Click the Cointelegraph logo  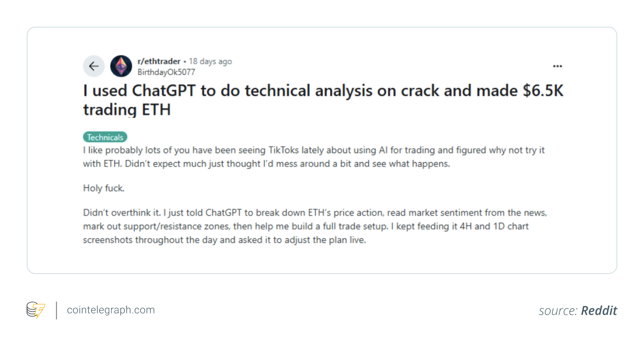tap(35, 310)
